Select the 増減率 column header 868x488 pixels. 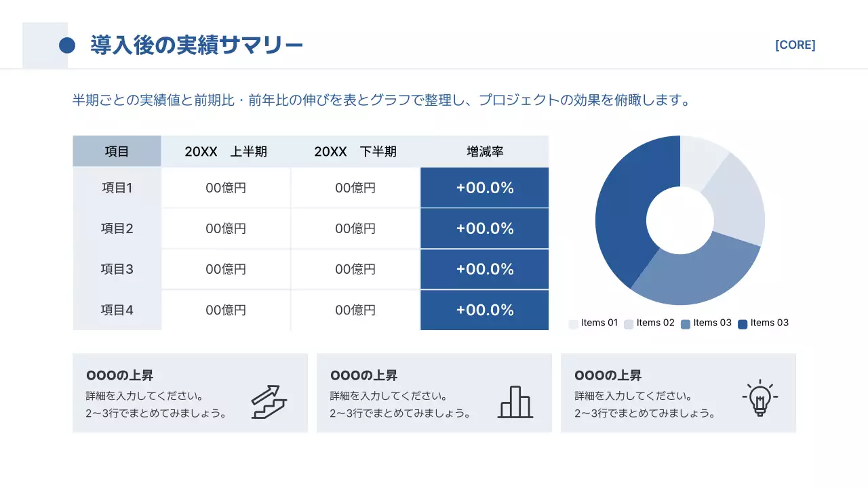click(484, 151)
